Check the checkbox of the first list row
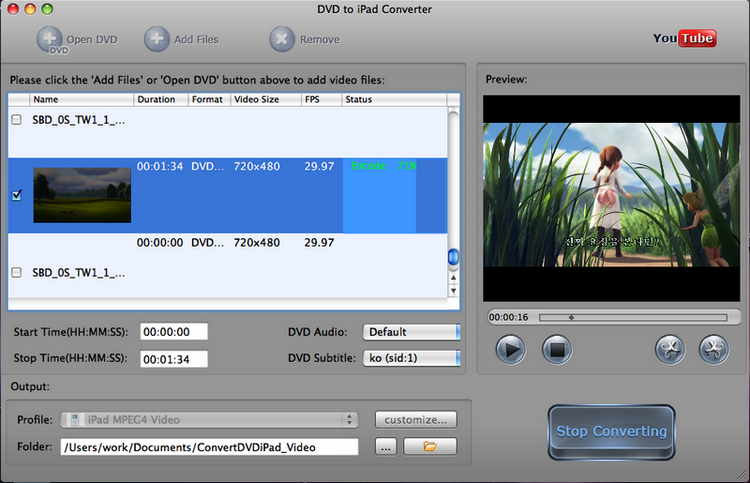This screenshot has height=483, width=750. [x=16, y=120]
